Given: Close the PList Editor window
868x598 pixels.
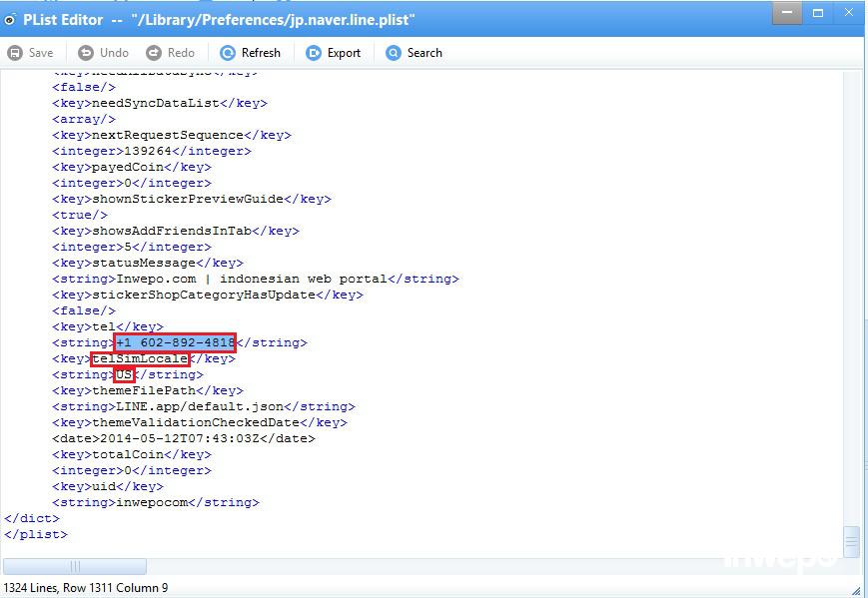Looking at the screenshot, I should click(849, 13).
